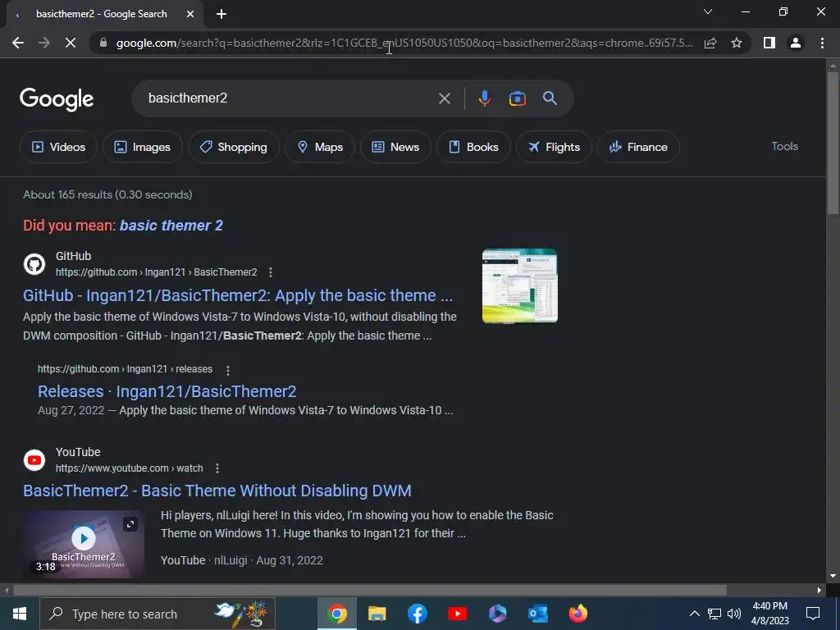Play the BasicThemer2 video preview
This screenshot has width=840, height=630.
pyautogui.click(x=84, y=538)
